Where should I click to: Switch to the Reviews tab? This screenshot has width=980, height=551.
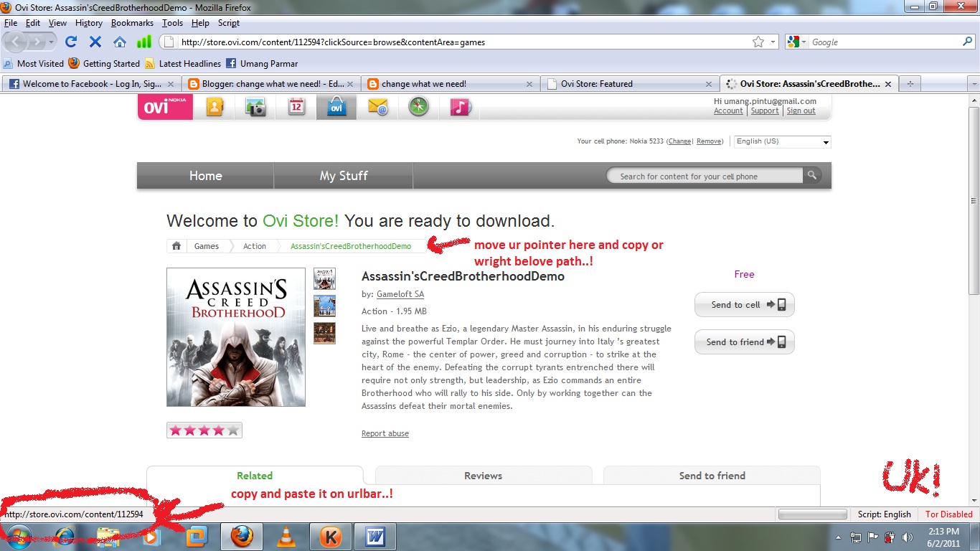[x=483, y=476]
